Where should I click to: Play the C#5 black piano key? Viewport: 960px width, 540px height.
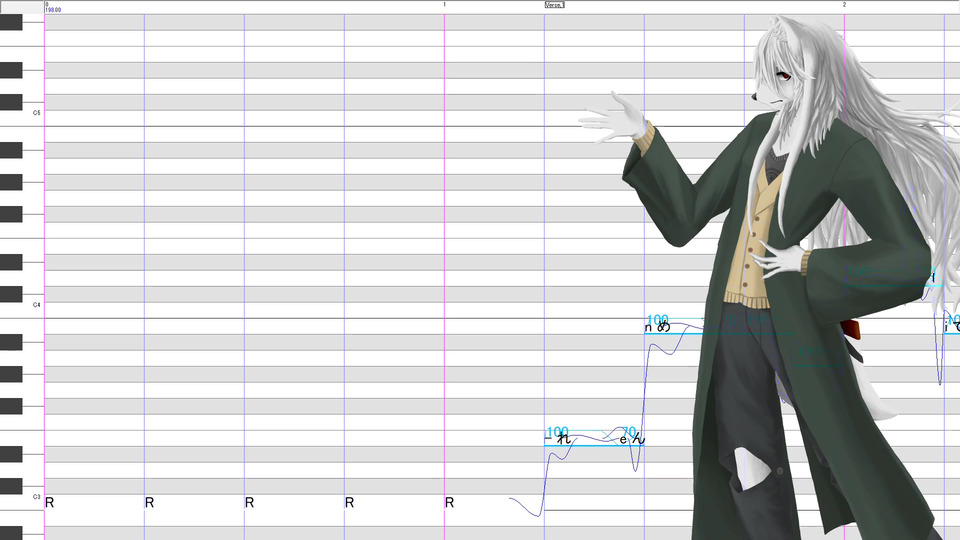11,102
